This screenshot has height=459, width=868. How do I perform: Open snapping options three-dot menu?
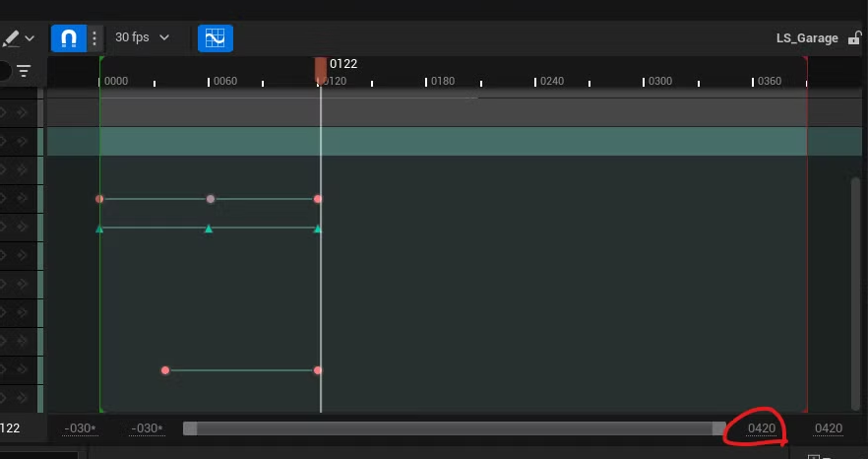[x=94, y=38]
